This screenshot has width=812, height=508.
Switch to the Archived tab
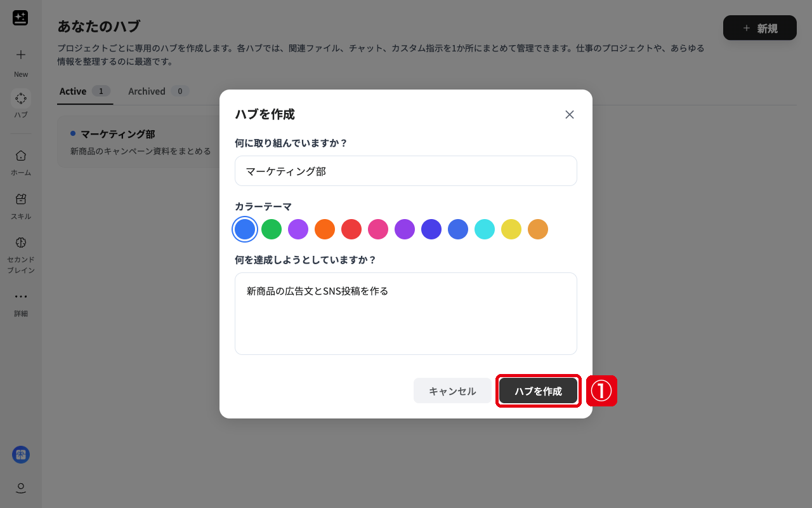click(159, 91)
